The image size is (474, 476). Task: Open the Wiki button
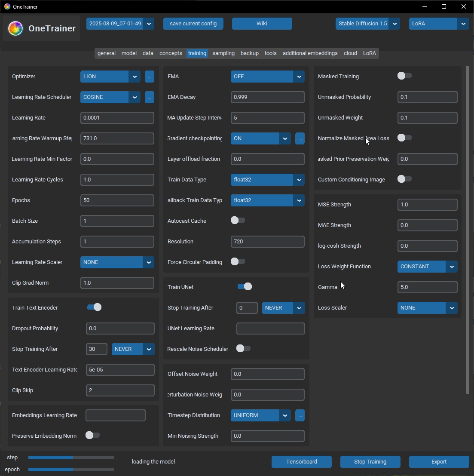coord(262,24)
